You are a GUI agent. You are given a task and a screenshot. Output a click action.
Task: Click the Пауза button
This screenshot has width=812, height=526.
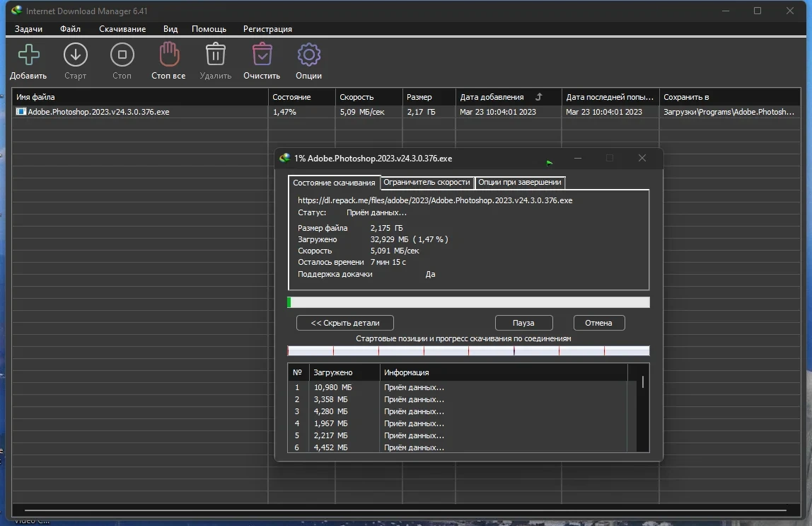tap(523, 323)
